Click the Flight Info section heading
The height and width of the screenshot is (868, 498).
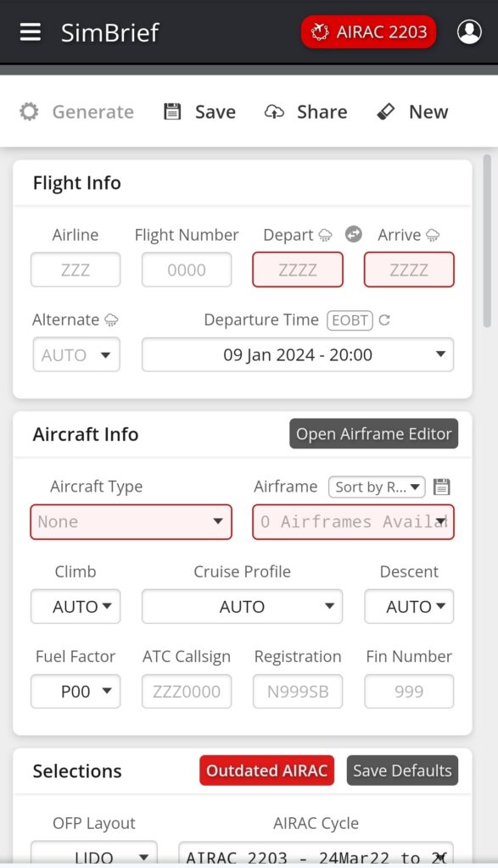(x=77, y=183)
